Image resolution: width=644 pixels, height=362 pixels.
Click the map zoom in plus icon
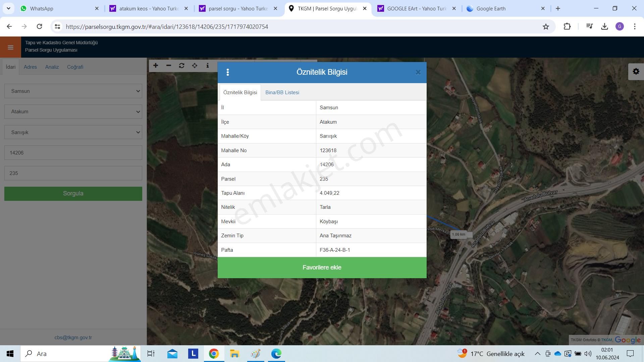tap(156, 66)
